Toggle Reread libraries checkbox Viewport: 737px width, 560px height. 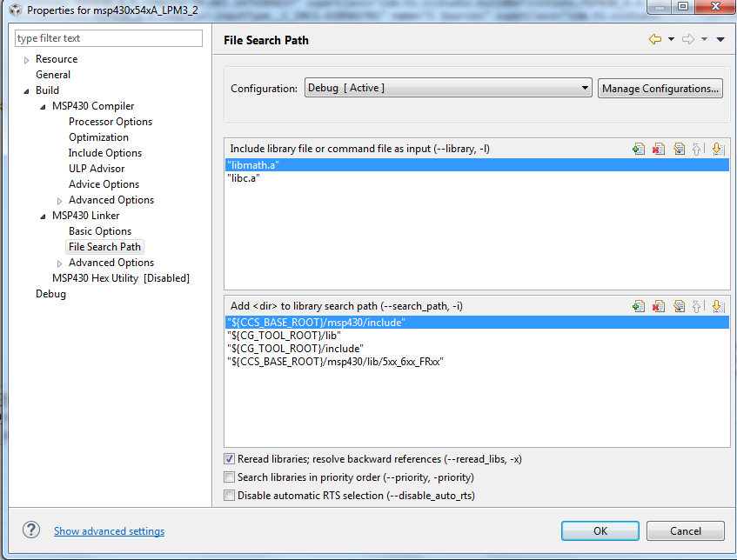pyautogui.click(x=229, y=459)
